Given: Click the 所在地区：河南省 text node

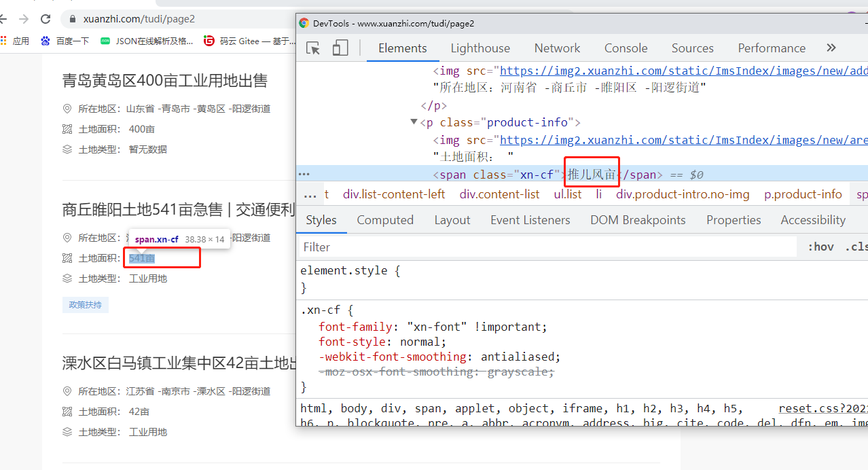Looking at the screenshot, I should 570,88.
